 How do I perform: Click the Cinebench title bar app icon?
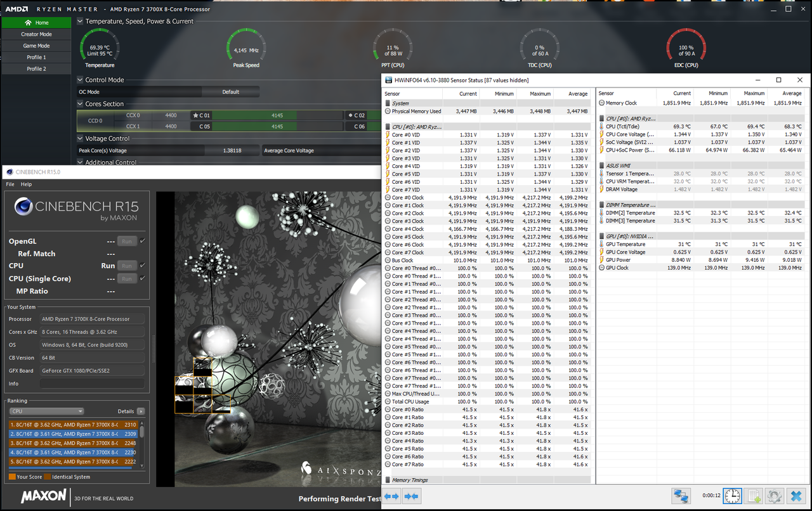[9, 172]
